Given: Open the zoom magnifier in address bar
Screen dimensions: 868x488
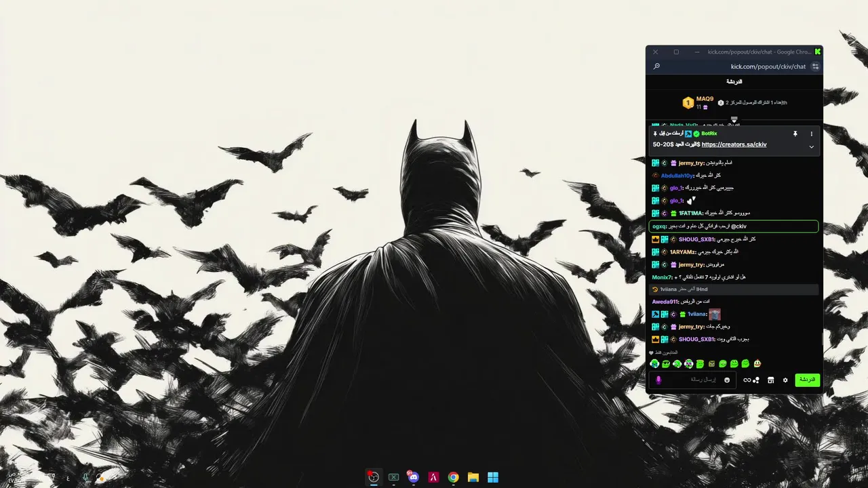Looking at the screenshot, I should click(x=656, y=66).
